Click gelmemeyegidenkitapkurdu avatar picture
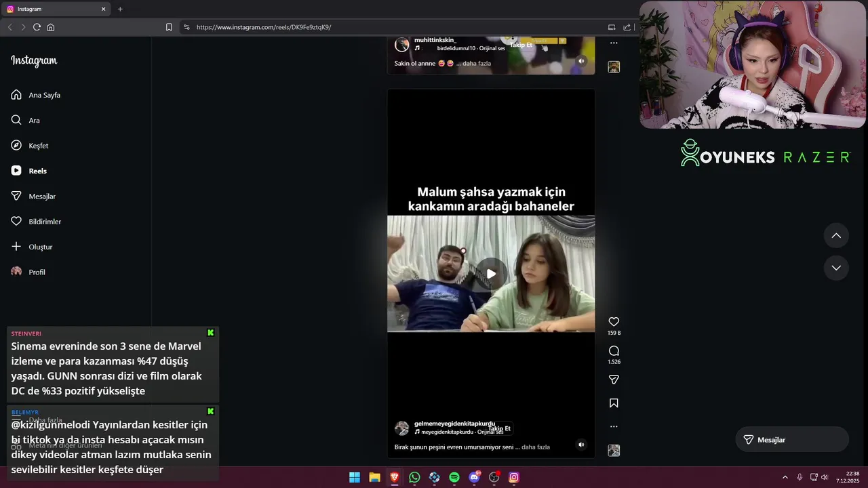 coord(402,428)
